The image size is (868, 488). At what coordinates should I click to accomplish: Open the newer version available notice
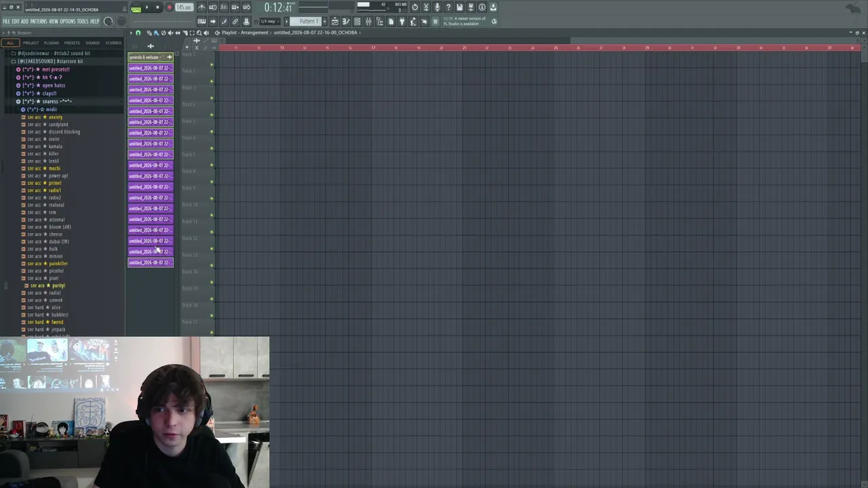(465, 22)
